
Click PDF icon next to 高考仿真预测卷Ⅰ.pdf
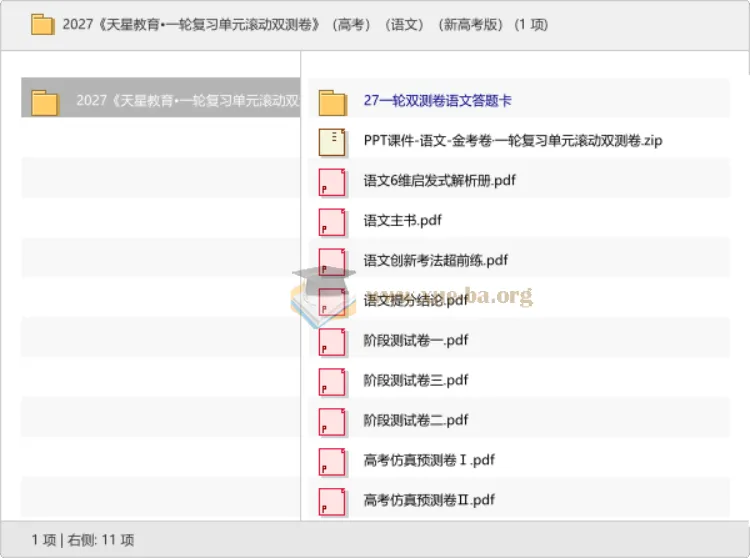point(332,461)
